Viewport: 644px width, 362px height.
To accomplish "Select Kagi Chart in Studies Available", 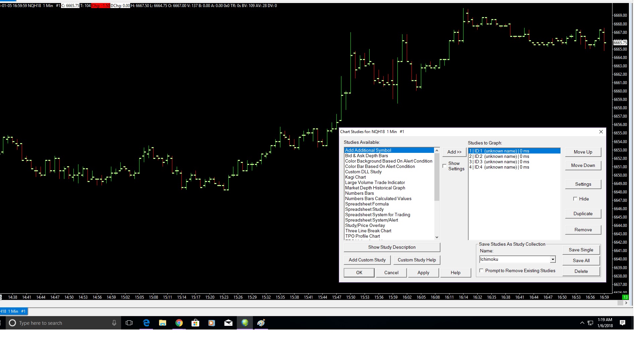I will point(355,177).
